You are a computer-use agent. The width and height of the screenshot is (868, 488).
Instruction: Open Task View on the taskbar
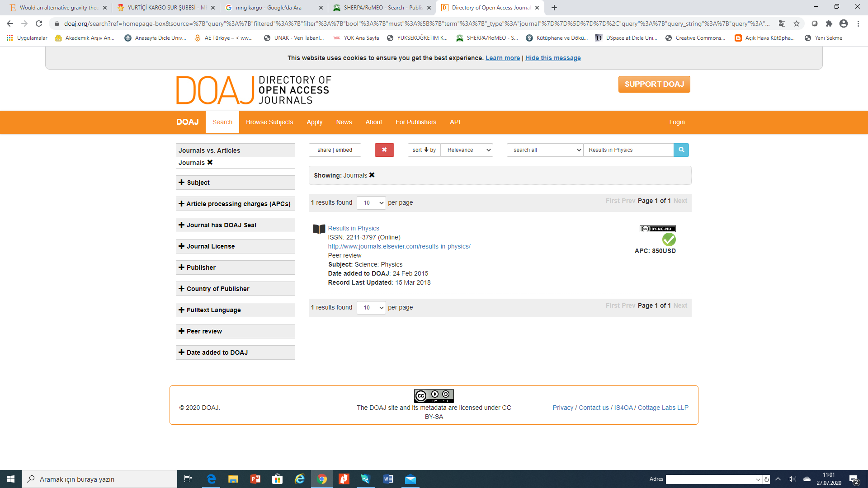click(x=188, y=479)
